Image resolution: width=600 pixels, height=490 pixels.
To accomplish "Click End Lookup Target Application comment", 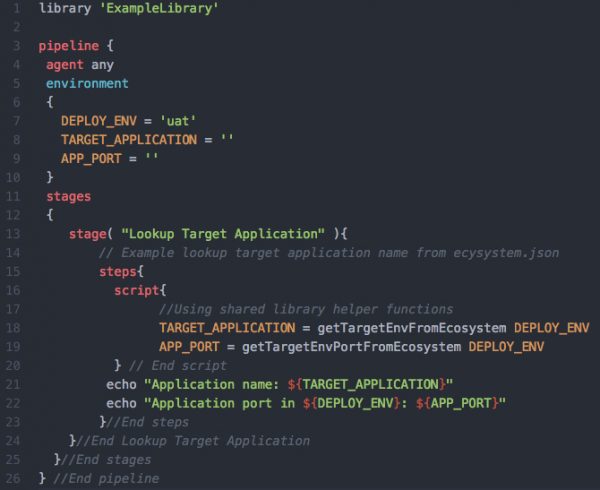I will point(193,441).
